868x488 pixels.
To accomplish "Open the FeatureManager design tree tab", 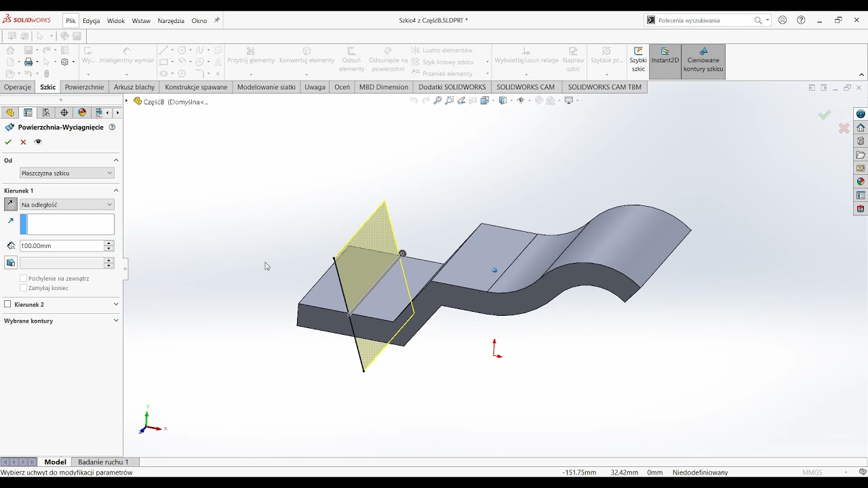I will [x=10, y=113].
